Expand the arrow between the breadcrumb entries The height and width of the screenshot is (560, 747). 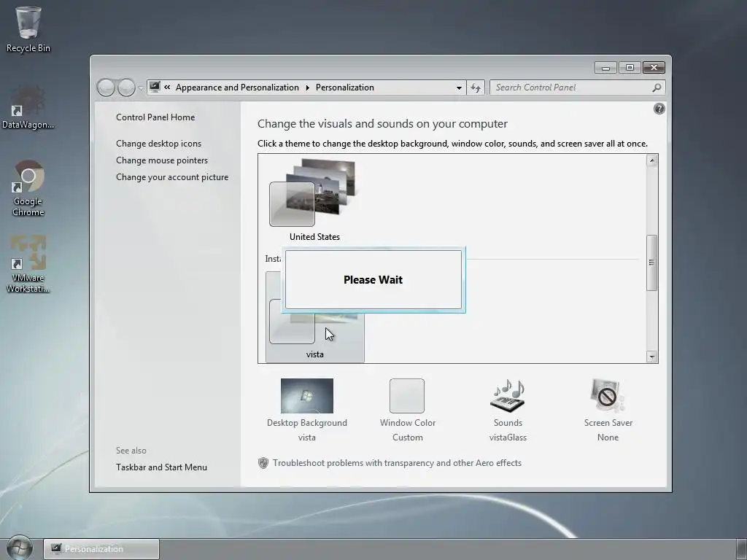(x=307, y=87)
